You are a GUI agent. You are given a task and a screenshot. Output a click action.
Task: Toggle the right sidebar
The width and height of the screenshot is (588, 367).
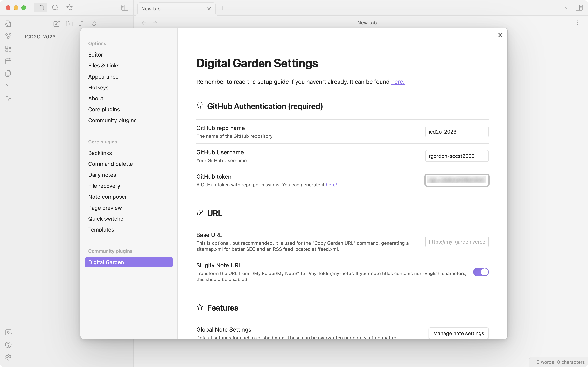click(x=579, y=8)
